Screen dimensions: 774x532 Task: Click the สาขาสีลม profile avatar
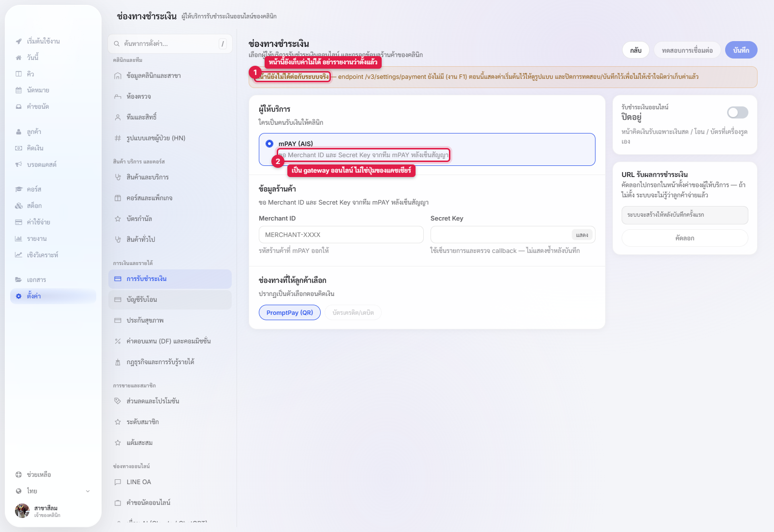pos(22,511)
